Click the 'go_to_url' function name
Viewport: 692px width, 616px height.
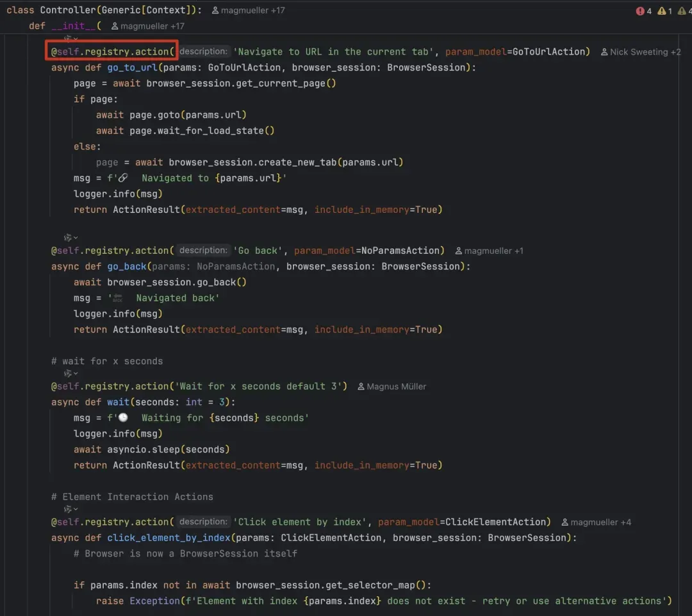click(133, 67)
